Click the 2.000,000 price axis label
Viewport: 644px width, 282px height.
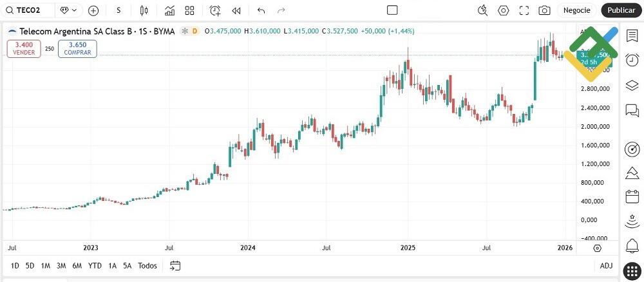pyautogui.click(x=594, y=126)
